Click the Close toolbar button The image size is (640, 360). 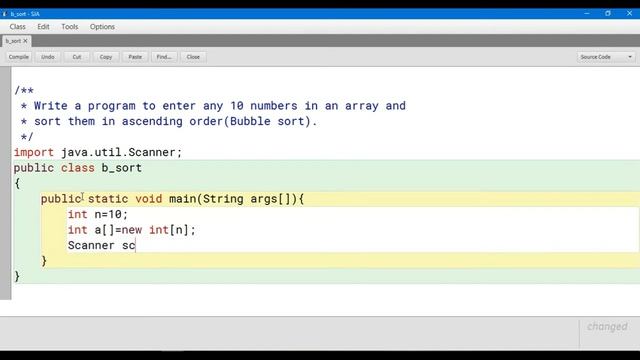(x=193, y=57)
